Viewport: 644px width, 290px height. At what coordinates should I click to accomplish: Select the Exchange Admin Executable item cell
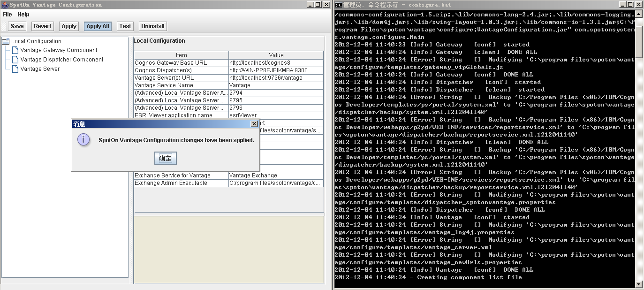coord(181,183)
